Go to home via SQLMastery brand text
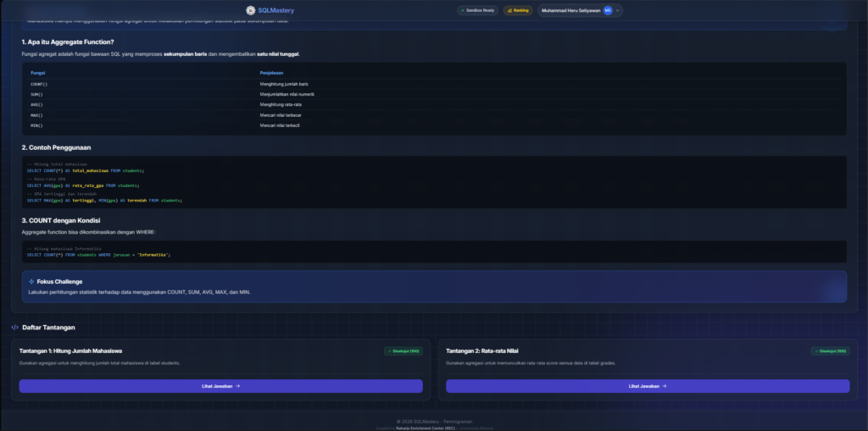Image resolution: width=868 pixels, height=431 pixels. 276,10
